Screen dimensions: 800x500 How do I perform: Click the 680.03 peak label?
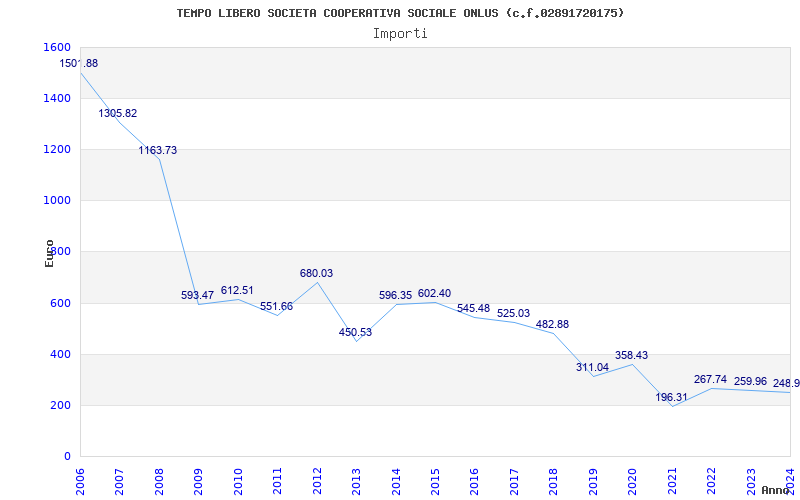click(x=316, y=273)
